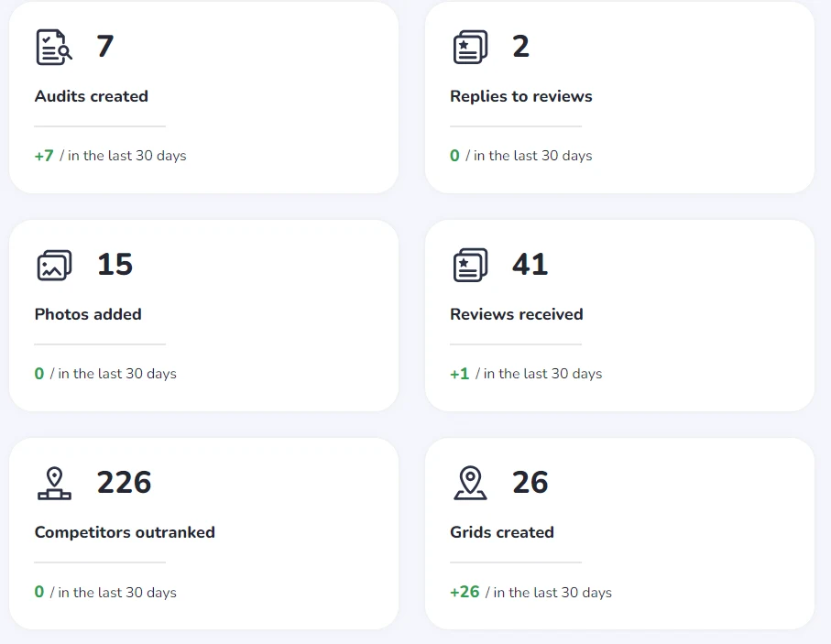Click the green +7 change value
The image size is (831, 644).
pos(44,156)
